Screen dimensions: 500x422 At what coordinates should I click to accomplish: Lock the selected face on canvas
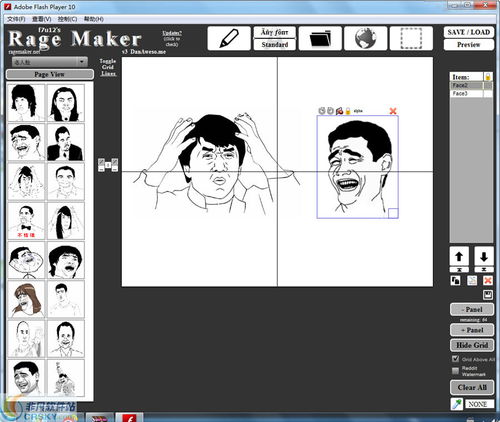click(x=348, y=111)
